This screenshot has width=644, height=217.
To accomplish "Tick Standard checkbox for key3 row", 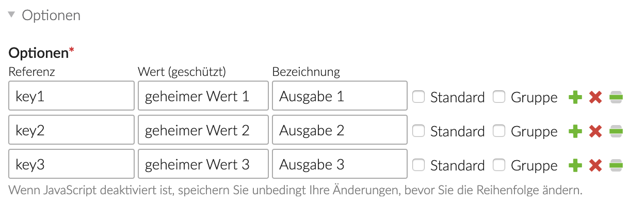I will point(418,165).
